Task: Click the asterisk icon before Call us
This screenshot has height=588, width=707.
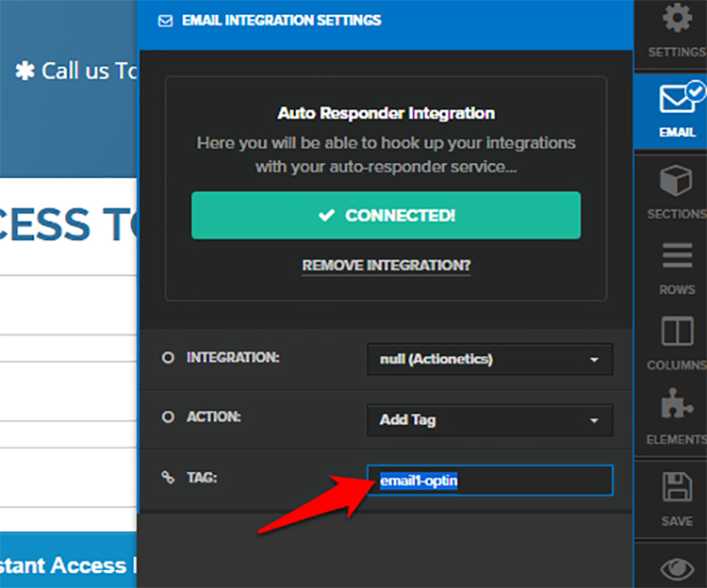Action: click(25, 72)
